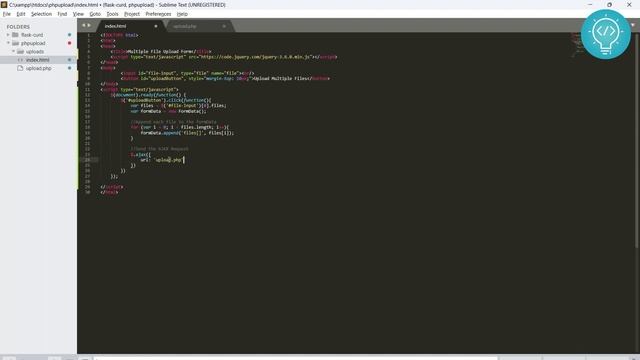Viewport: 640px width, 360px height.
Task: Click the upload.php file icon
Action: pos(20,68)
